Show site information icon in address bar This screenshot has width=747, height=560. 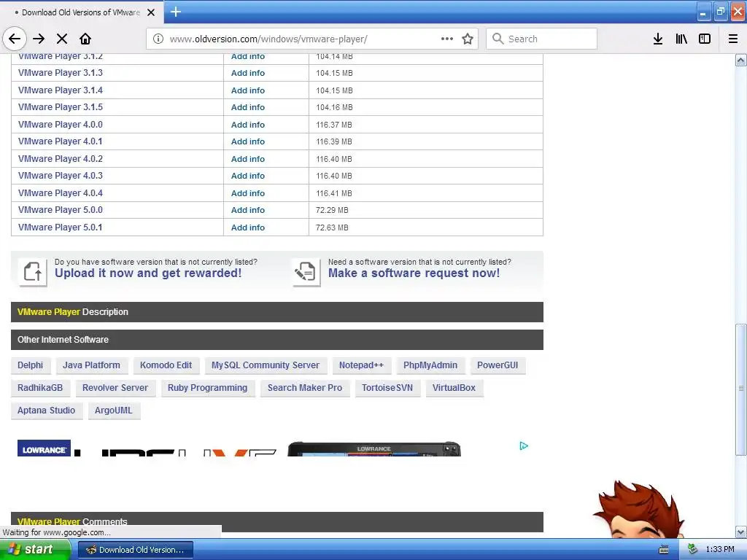pos(158,39)
